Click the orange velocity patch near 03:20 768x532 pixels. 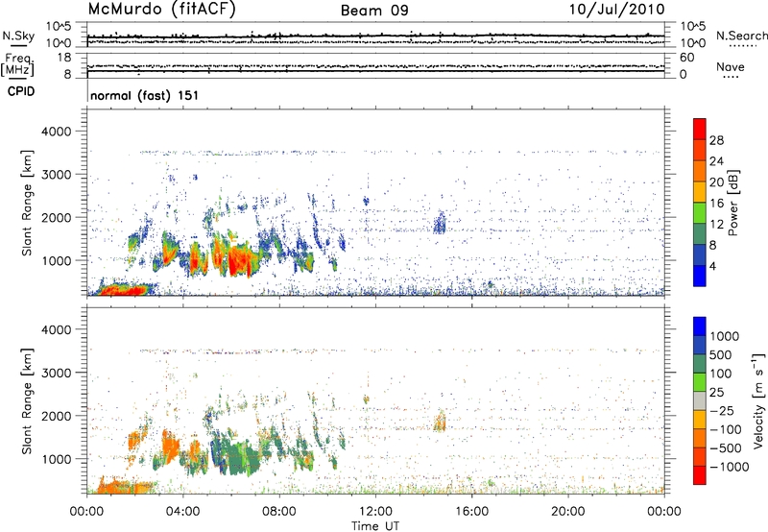[170, 447]
